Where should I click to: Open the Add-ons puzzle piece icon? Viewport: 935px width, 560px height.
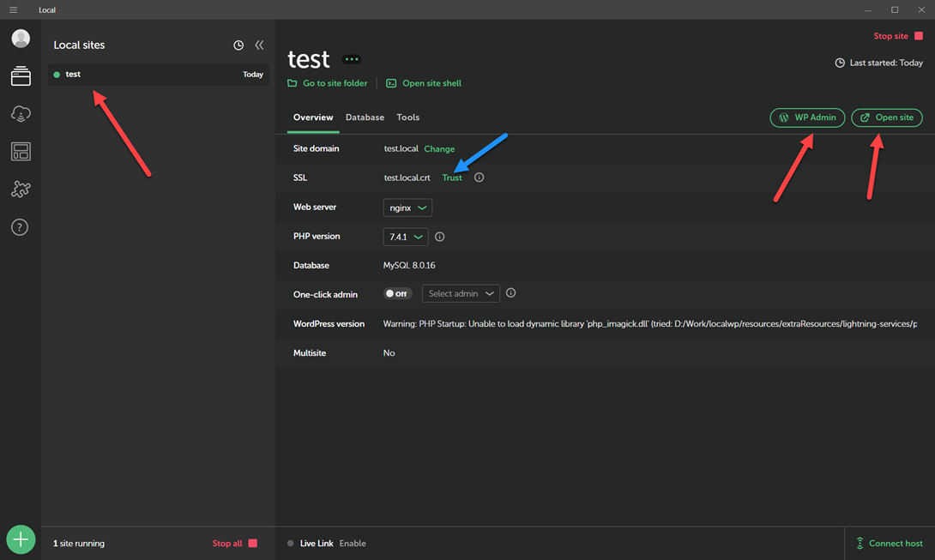click(21, 190)
